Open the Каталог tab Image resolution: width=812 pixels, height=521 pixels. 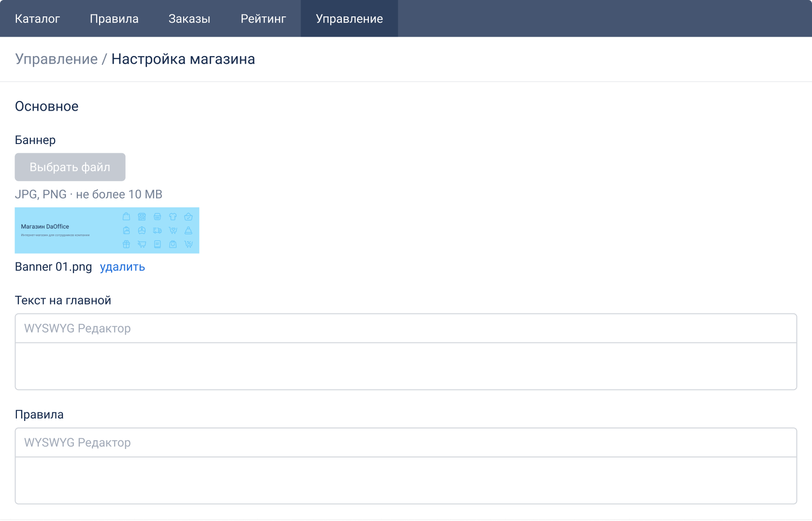37,18
